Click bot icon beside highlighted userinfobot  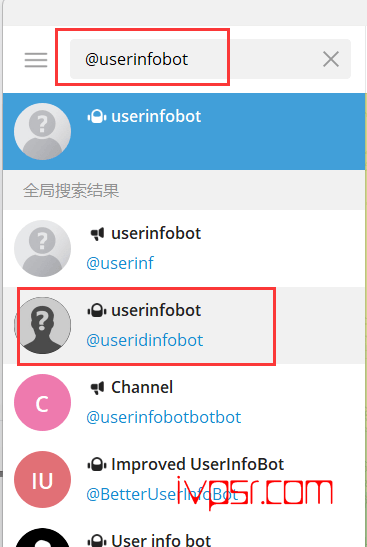(97, 117)
